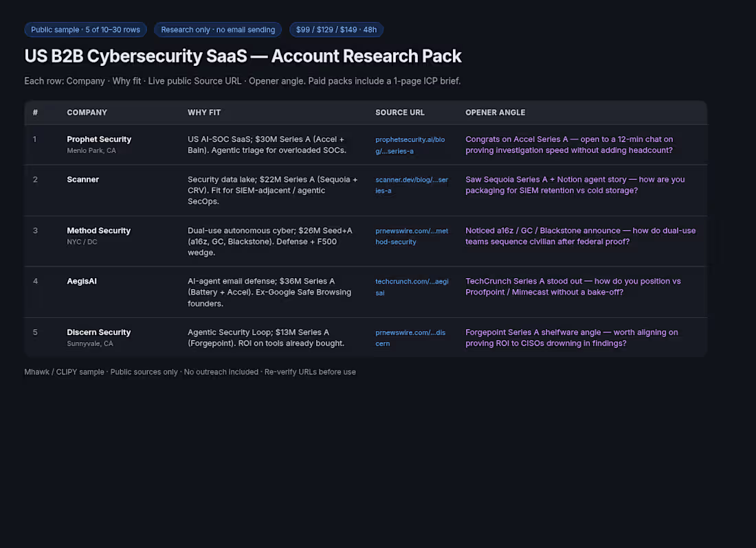756x548 pixels.
Task: Open the scanner.dev blog series-a link
Action: click(412, 185)
